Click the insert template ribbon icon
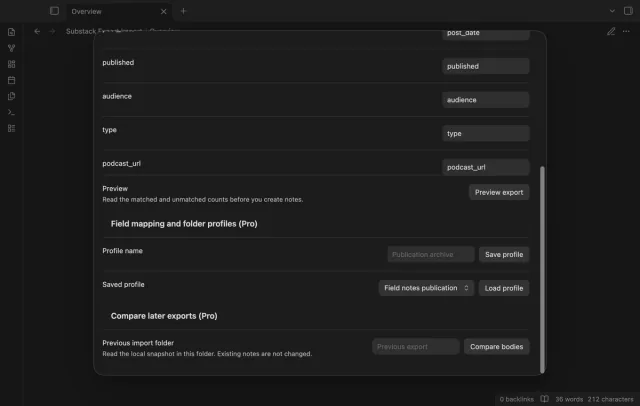 pyautogui.click(x=11, y=96)
